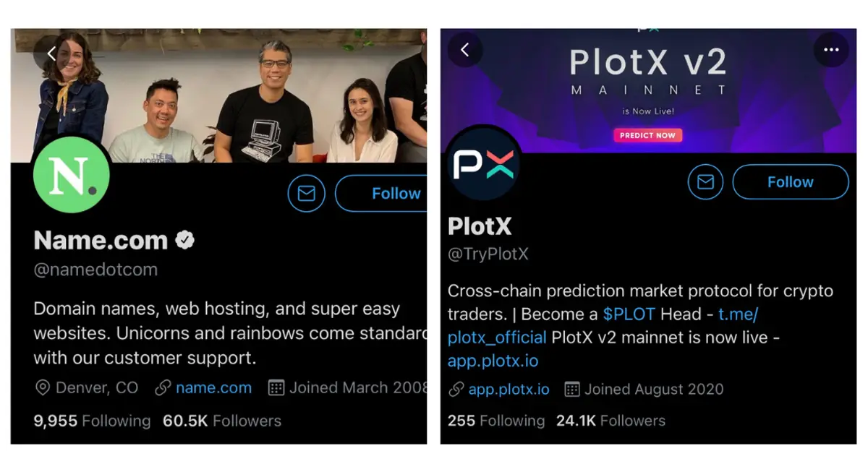
Task: Open the PlotX profile picture logo
Action: (483, 165)
